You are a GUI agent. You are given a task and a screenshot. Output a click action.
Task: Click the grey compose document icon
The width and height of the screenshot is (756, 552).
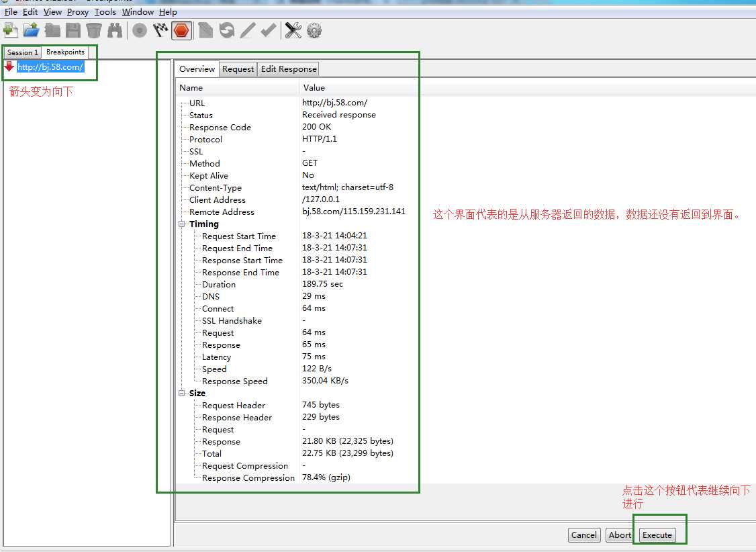click(205, 30)
